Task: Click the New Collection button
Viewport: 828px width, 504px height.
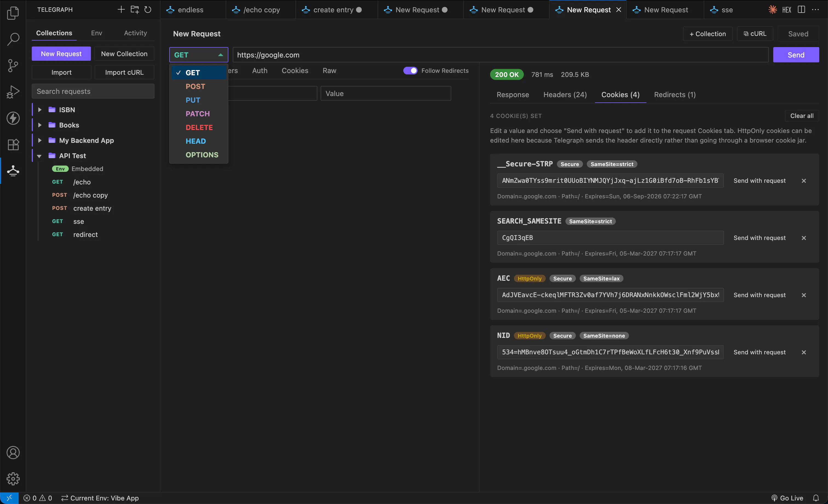Action: [124, 54]
